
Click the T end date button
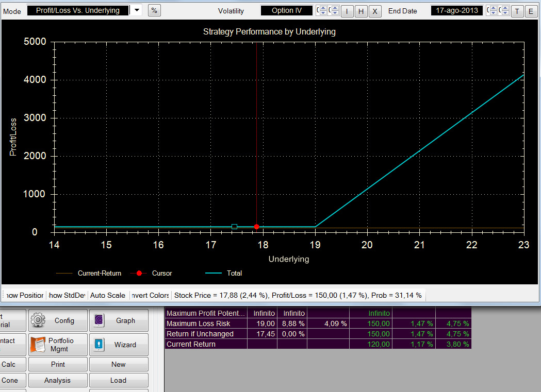pos(517,11)
